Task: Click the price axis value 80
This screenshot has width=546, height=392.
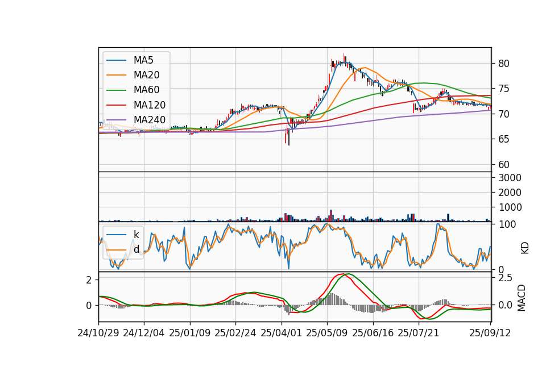Action: pyautogui.click(x=503, y=64)
